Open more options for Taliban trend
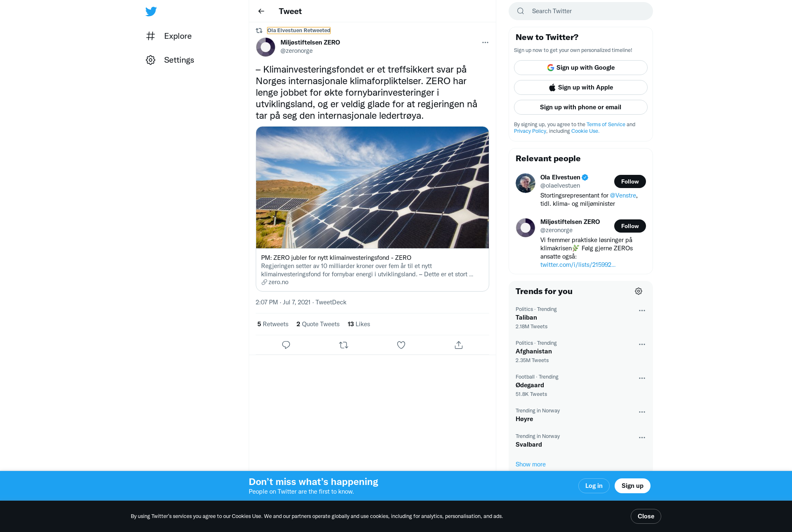Viewport: 792px width, 532px height. 642,311
